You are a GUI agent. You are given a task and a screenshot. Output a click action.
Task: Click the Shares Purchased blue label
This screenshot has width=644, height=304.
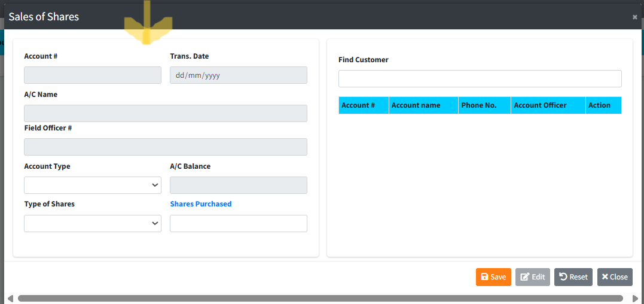200,204
